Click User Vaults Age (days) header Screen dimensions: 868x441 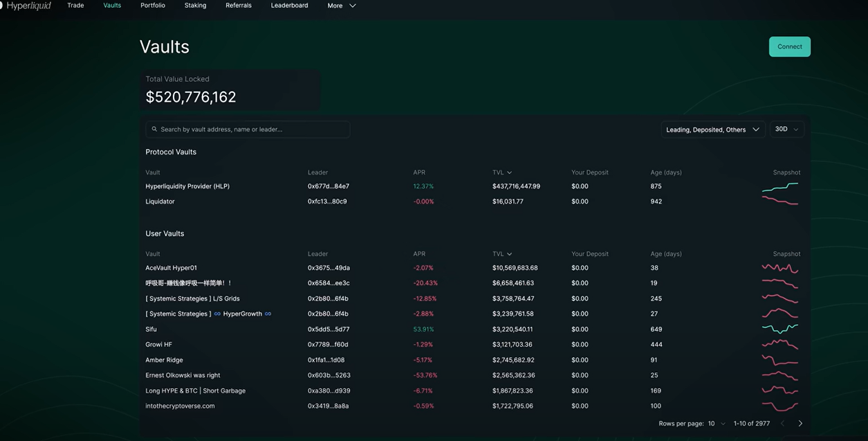click(x=666, y=254)
